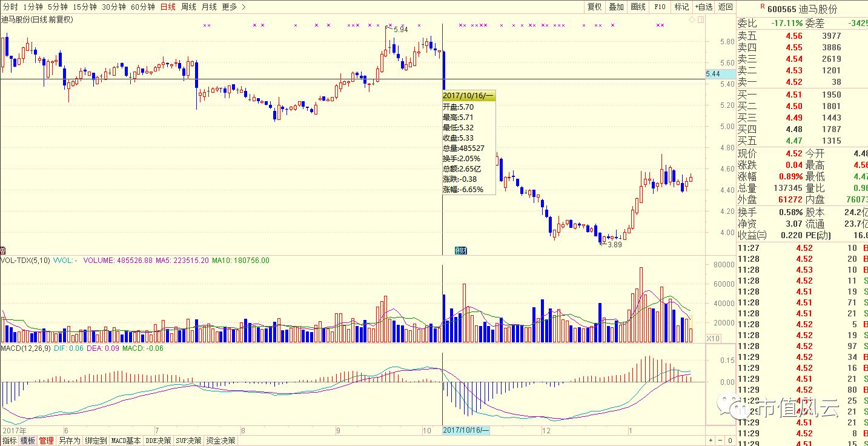Switch to the 周线 weekly chart
The height and width of the screenshot is (446, 868).
click(x=188, y=7)
